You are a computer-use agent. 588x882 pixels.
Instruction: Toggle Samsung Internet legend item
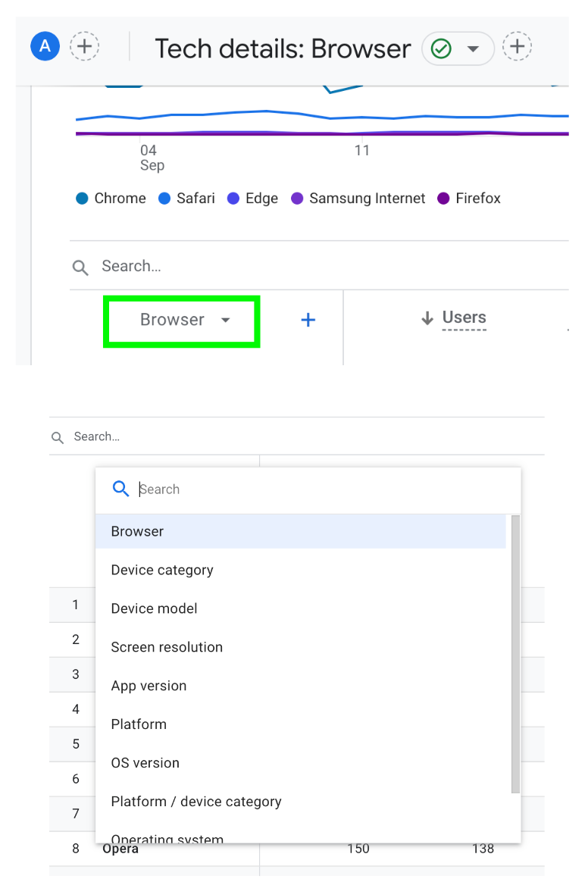coord(358,198)
